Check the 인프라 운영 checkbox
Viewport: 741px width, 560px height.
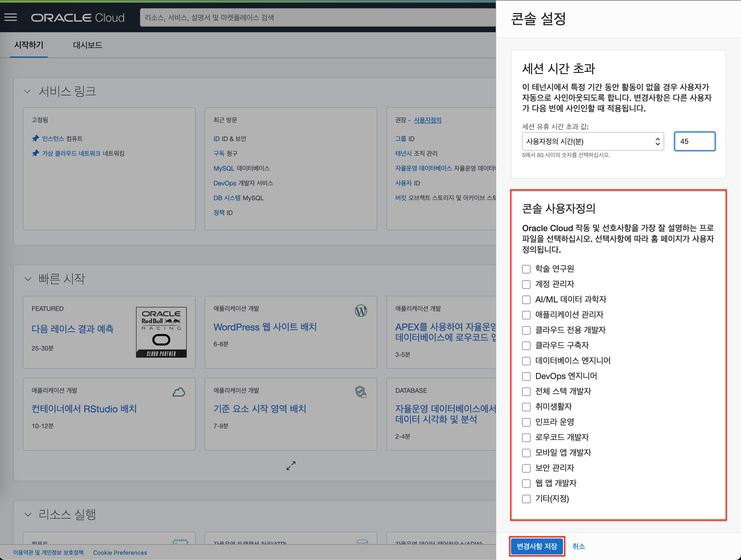click(x=526, y=422)
